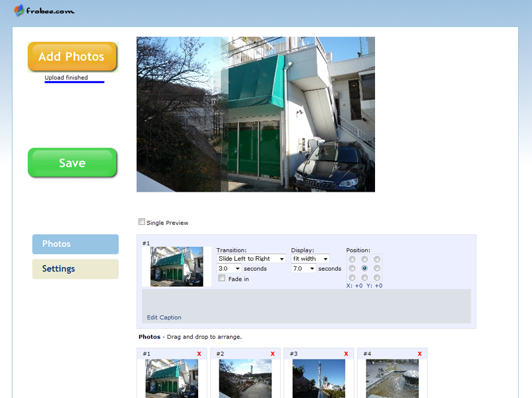Select the bottom-right position radio button
The width and height of the screenshot is (532, 398).
(377, 278)
